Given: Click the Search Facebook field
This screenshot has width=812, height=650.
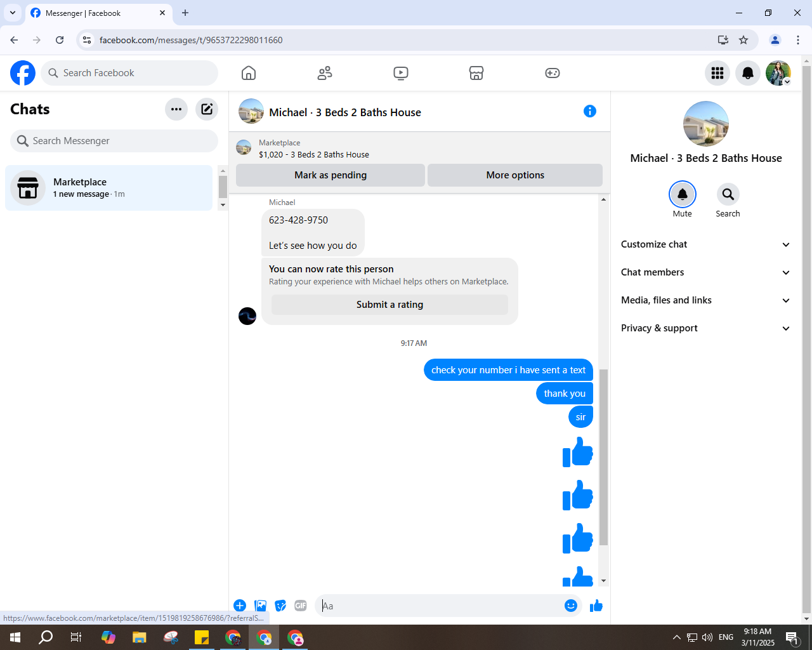Looking at the screenshot, I should click(x=129, y=73).
